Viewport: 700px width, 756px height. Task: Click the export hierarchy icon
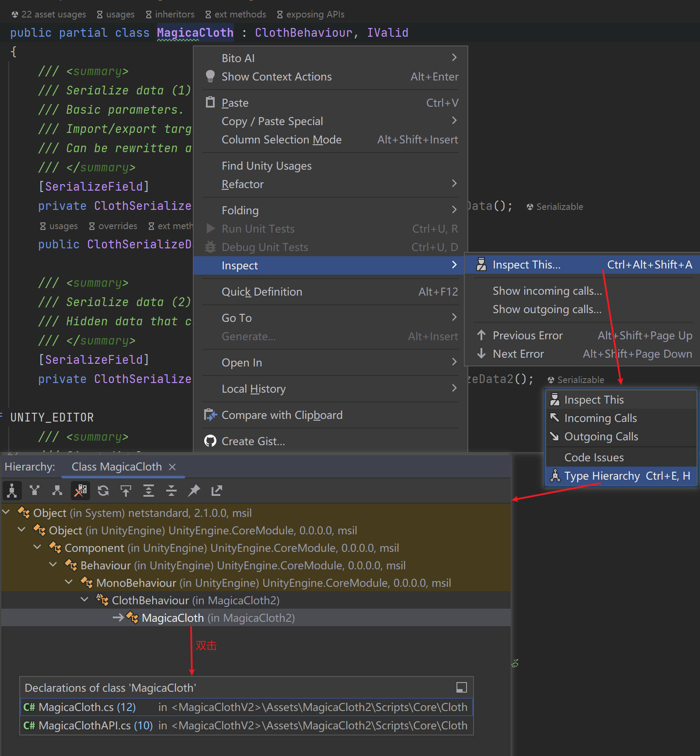pyautogui.click(x=217, y=491)
